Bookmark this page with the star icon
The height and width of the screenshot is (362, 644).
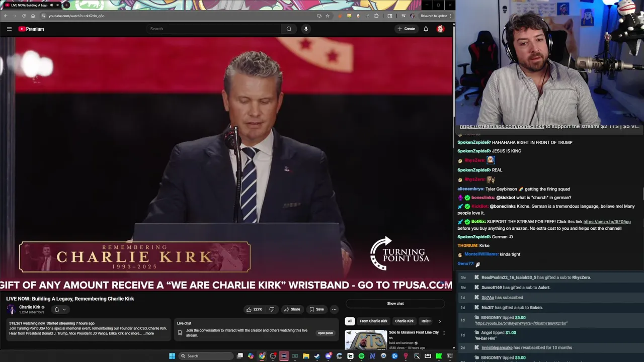(328, 16)
